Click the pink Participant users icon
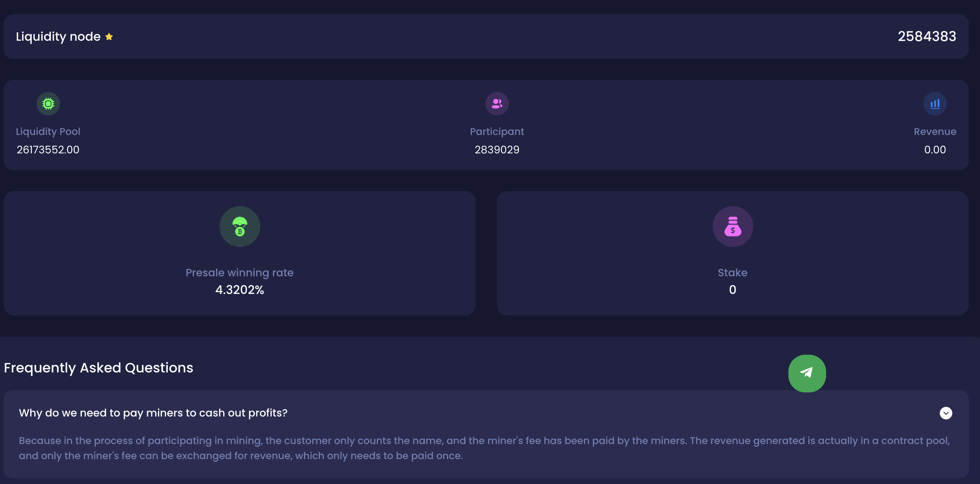The width and height of the screenshot is (980, 484). (497, 104)
